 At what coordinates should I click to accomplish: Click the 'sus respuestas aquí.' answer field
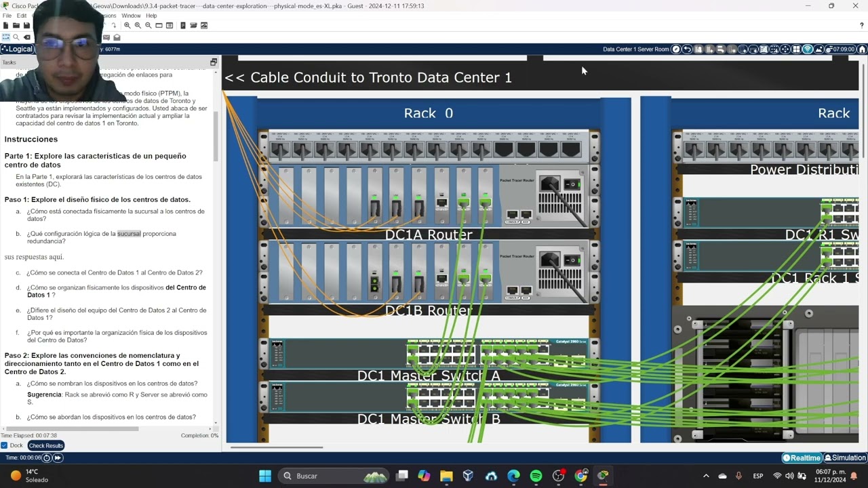pyautogui.click(x=35, y=257)
